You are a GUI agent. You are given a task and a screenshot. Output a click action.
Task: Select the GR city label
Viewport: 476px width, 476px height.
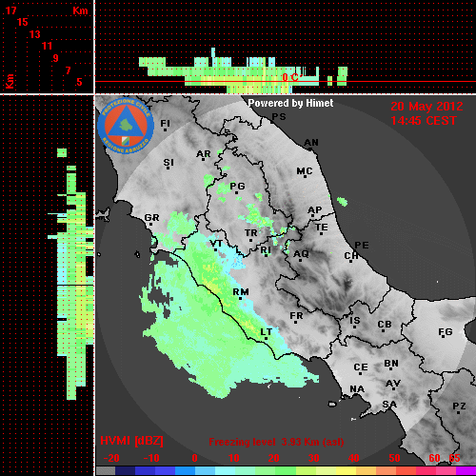(x=151, y=218)
